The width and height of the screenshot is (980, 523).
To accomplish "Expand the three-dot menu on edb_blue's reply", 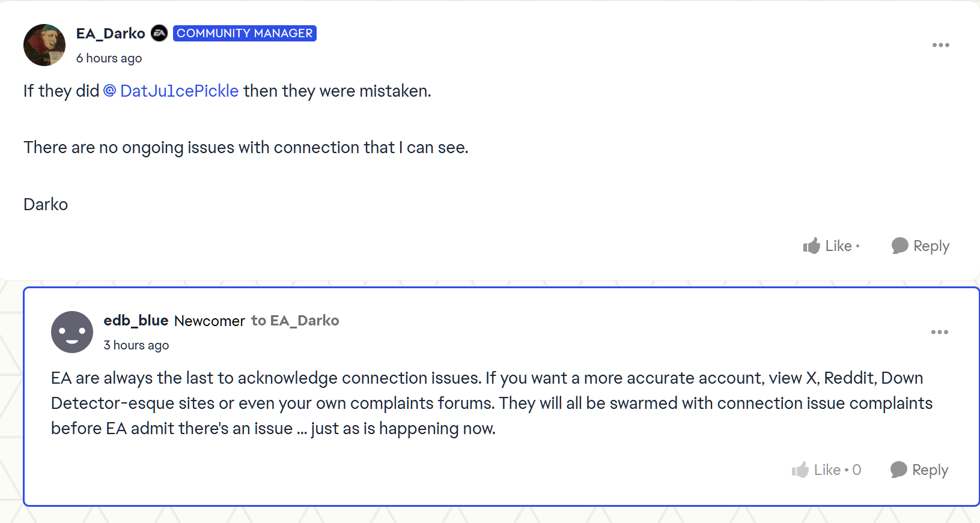I will pos(940,332).
